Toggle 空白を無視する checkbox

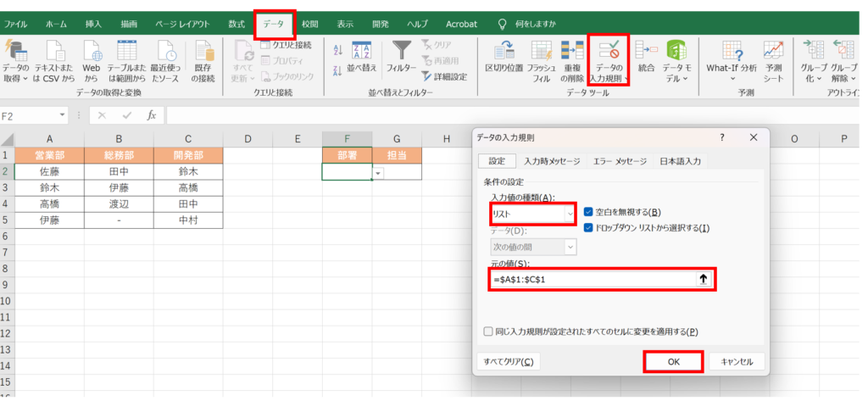tap(589, 212)
